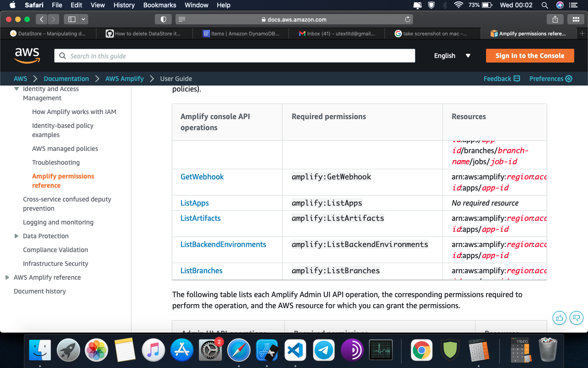
Task: Click the Sign In to the Console button
Action: click(530, 55)
